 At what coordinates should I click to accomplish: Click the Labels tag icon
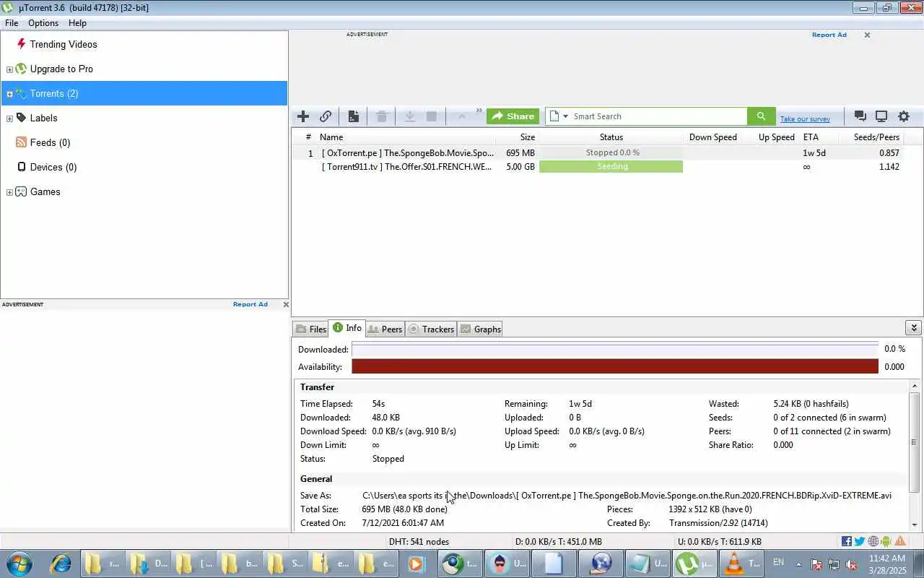(x=22, y=118)
